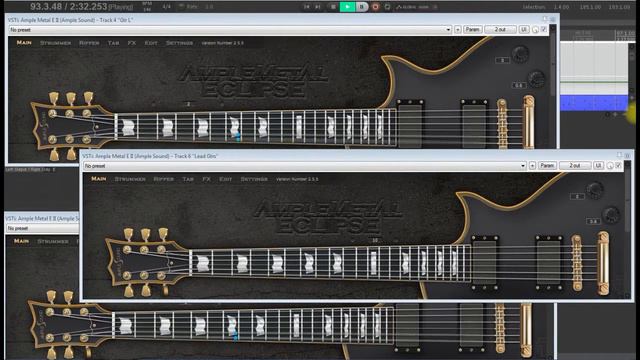Open the FX tab in Lead Gtr window
This screenshot has width=640, height=360.
click(x=206, y=179)
